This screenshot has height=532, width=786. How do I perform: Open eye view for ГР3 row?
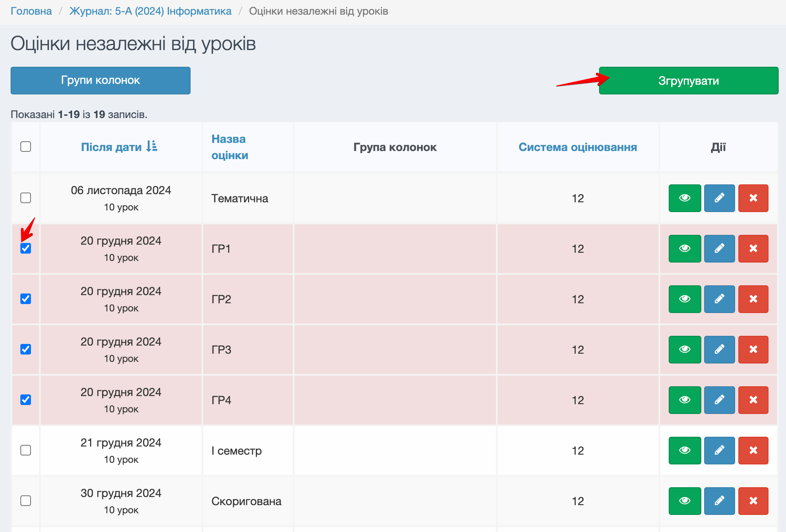pyautogui.click(x=685, y=350)
